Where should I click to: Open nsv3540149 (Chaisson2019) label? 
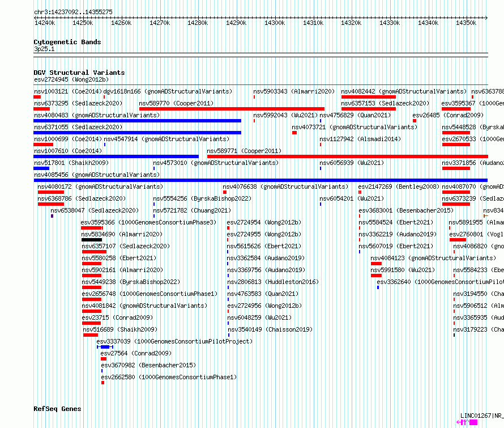(x=270, y=329)
